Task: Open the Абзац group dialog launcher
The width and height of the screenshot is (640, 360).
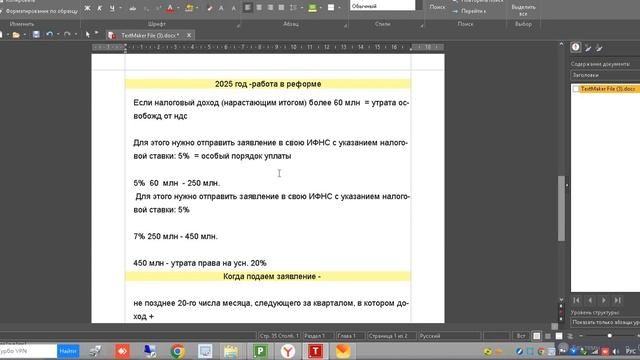Action: (x=345, y=26)
